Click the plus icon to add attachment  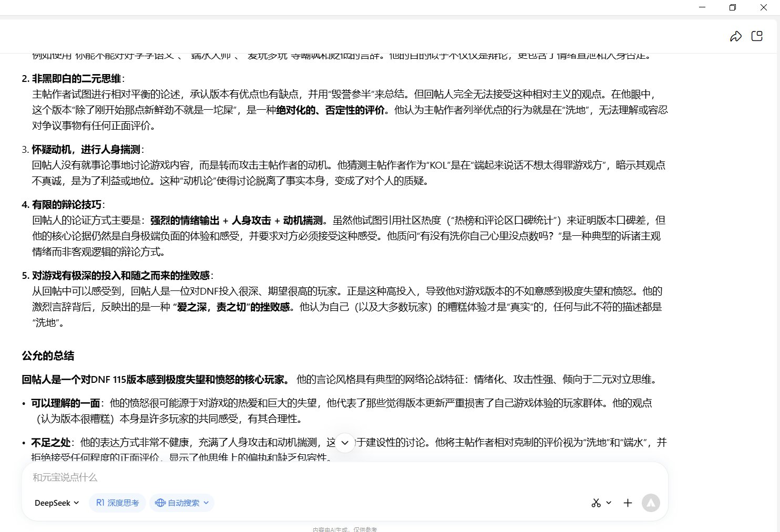click(x=628, y=503)
